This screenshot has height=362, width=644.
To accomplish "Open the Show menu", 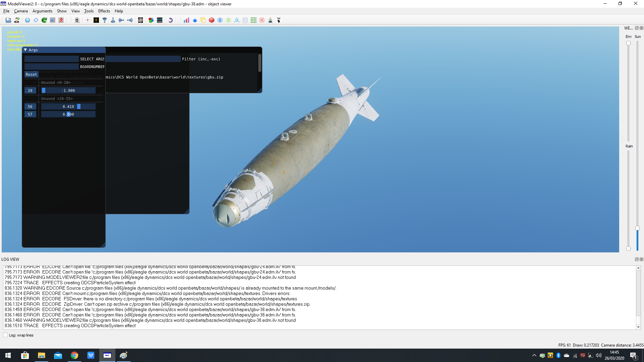I will point(62,11).
